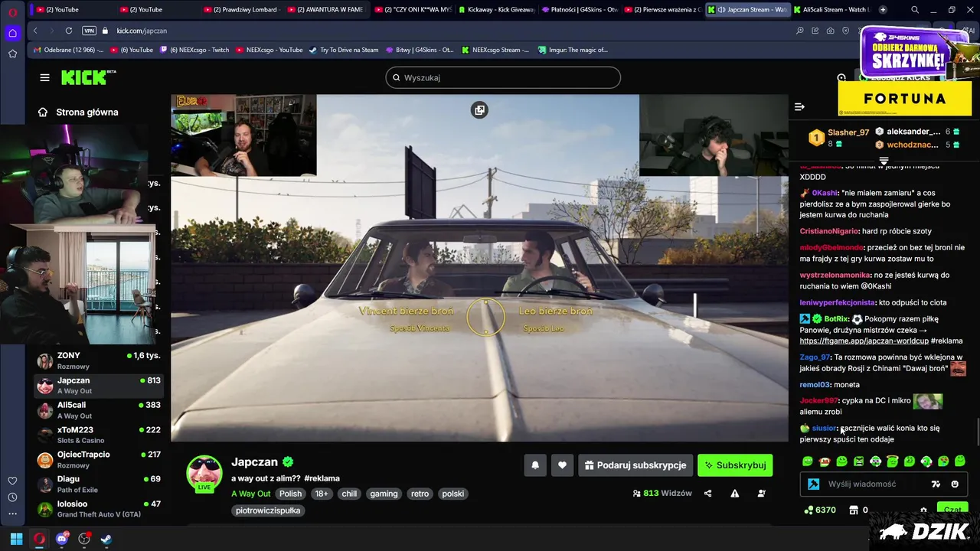Open tab search in Opera title bar
Screen dimensions: 980x551
point(915,9)
